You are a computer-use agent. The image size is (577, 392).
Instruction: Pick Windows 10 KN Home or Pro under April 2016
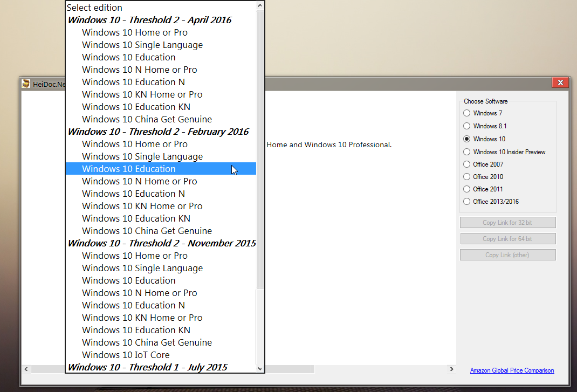[x=161, y=94]
